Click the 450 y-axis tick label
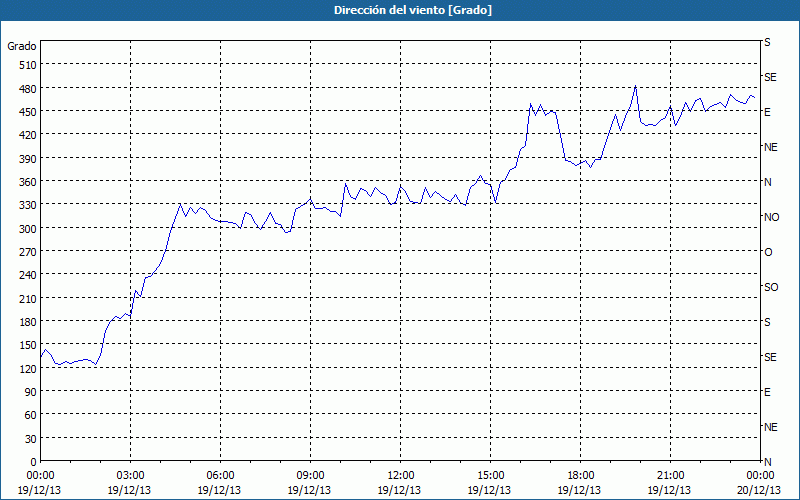Viewport: 800px width, 500px height. coord(28,112)
